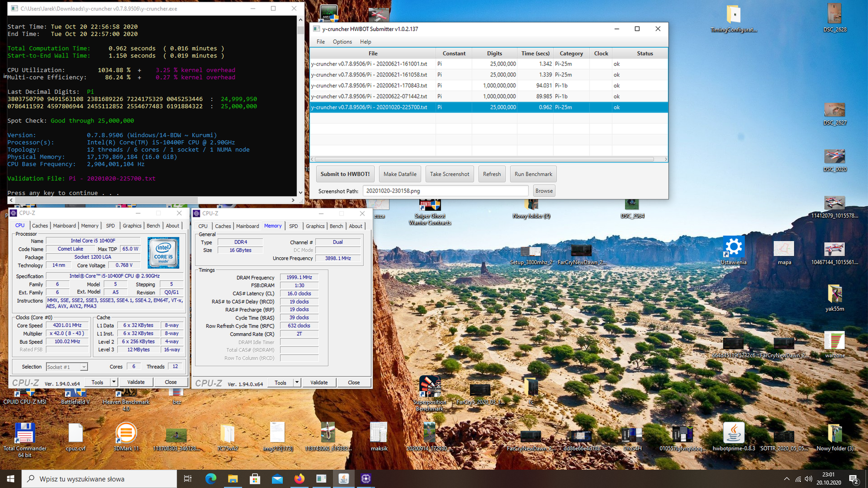Expand Tools dropdown arrow in left CPU-Z window
The width and height of the screenshot is (868, 488).
click(114, 382)
